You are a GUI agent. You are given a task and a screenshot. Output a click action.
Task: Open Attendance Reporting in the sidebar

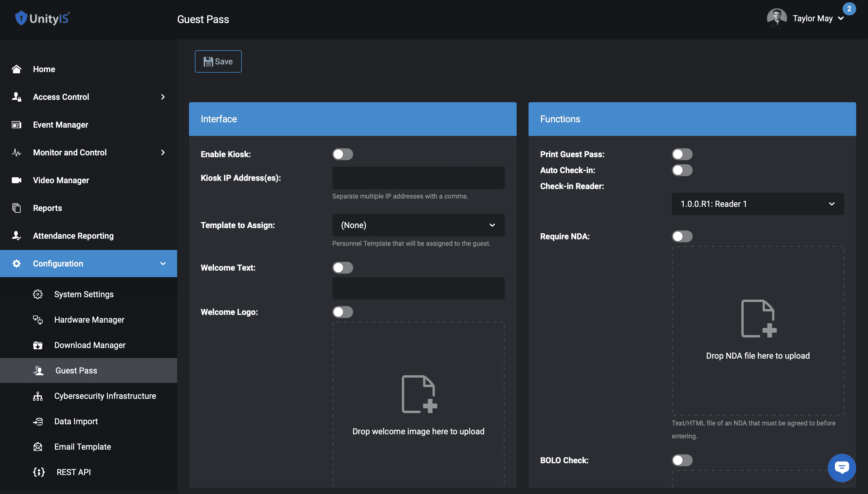pos(73,236)
